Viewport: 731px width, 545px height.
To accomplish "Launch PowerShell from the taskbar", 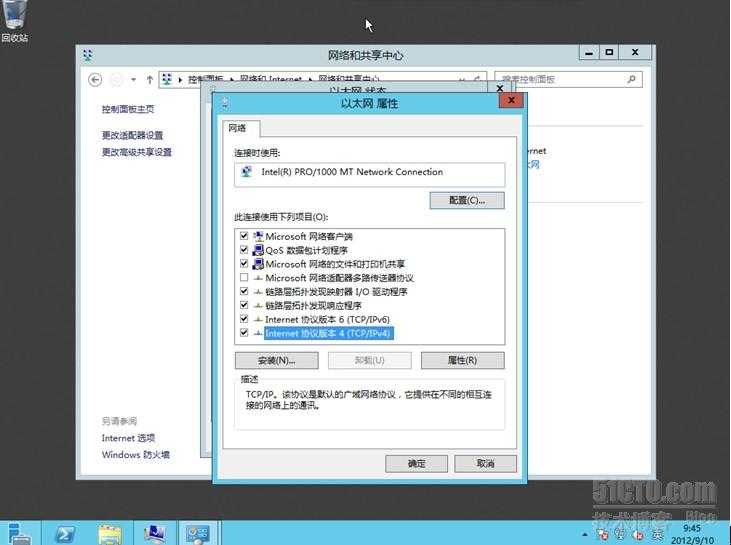I will click(65, 534).
